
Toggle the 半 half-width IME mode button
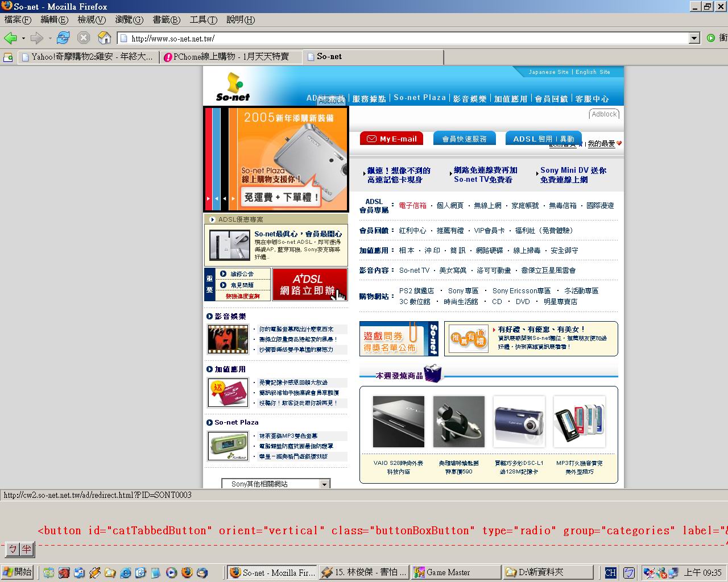coord(27,549)
